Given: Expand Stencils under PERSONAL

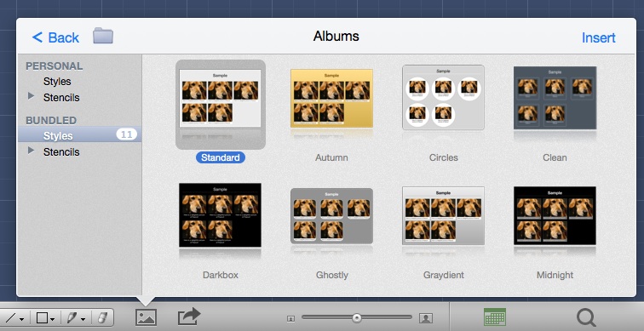Looking at the screenshot, I should click(31, 96).
